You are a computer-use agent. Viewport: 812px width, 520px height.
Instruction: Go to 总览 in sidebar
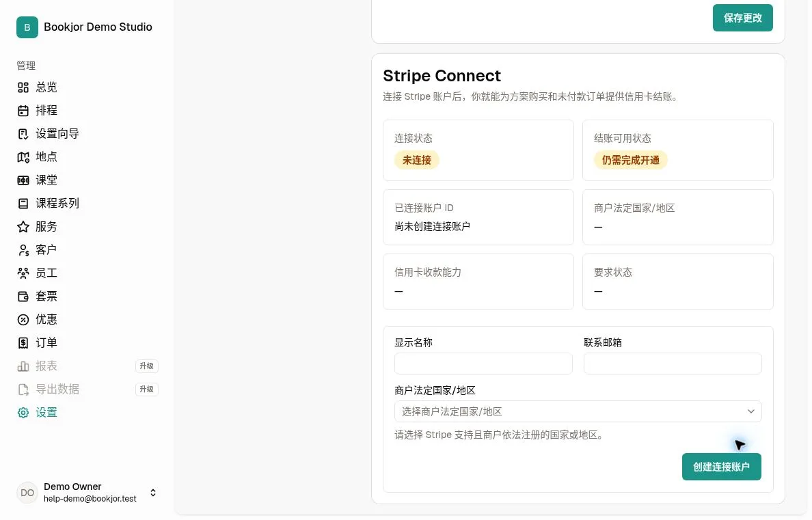[x=46, y=87]
